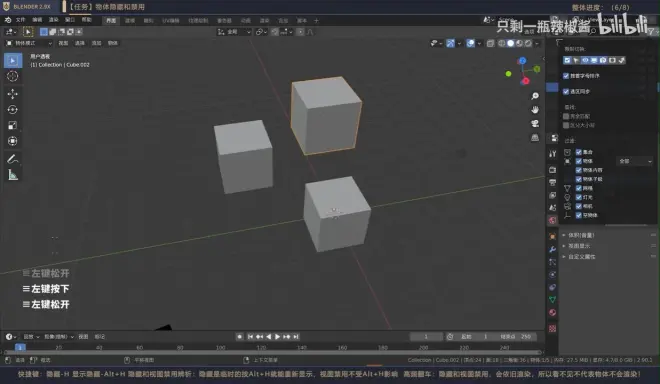
Task: Toggle the eye restriction column in filter popup
Action: (585, 60)
